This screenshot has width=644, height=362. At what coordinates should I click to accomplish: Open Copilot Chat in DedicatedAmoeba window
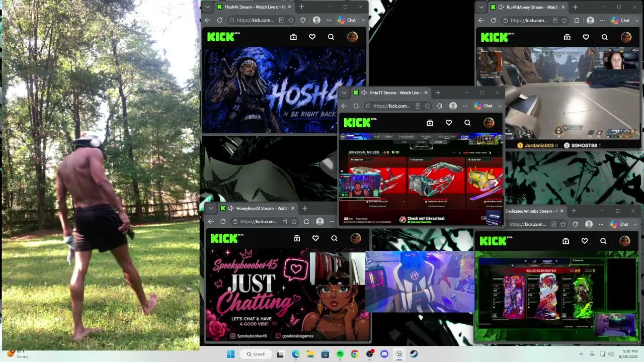pyautogui.click(x=619, y=224)
